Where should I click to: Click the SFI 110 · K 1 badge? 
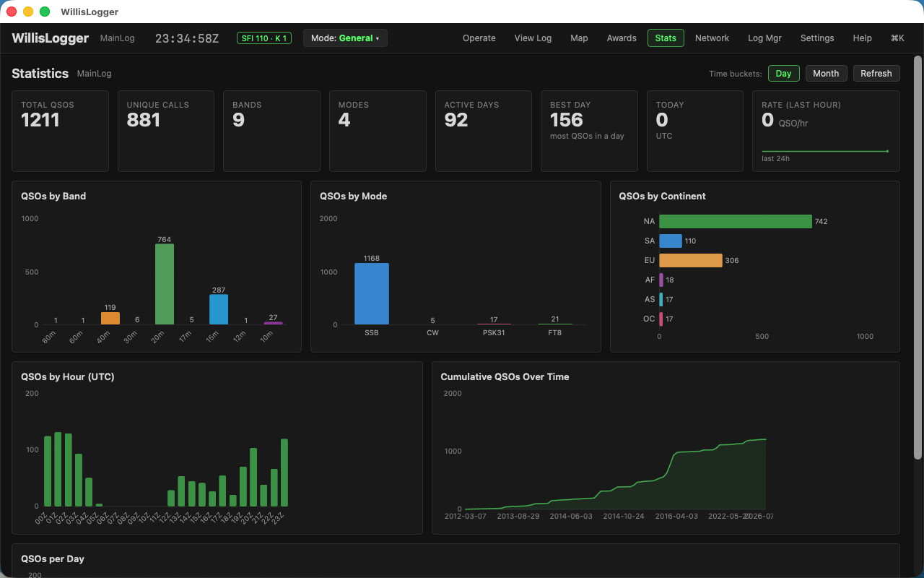(263, 38)
